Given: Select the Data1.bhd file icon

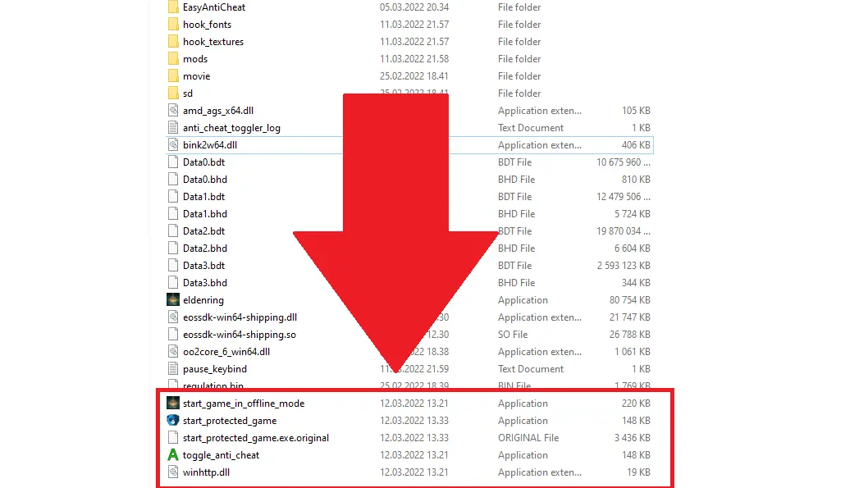Looking at the screenshot, I should pos(173,213).
